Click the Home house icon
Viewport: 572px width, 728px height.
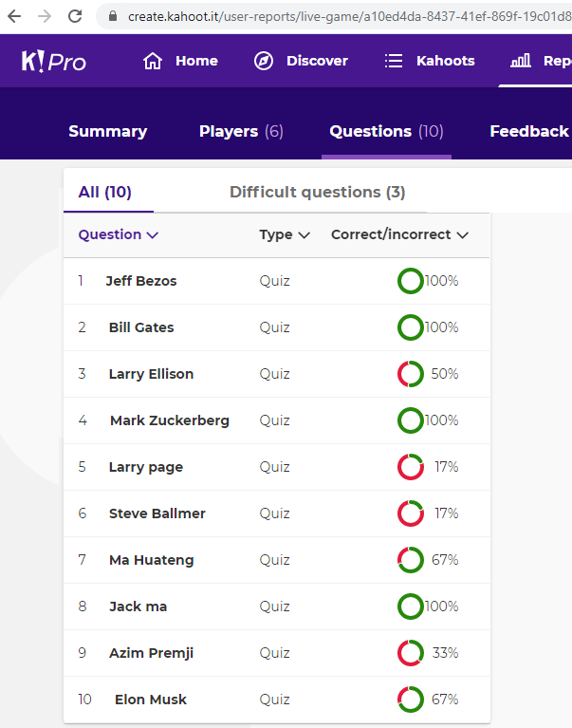tap(153, 61)
